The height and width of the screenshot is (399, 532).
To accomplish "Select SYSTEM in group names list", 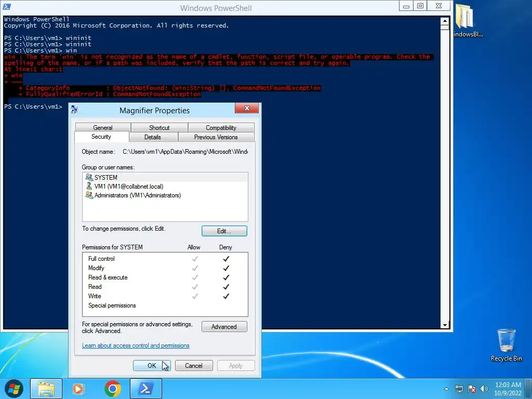I will click(165, 177).
